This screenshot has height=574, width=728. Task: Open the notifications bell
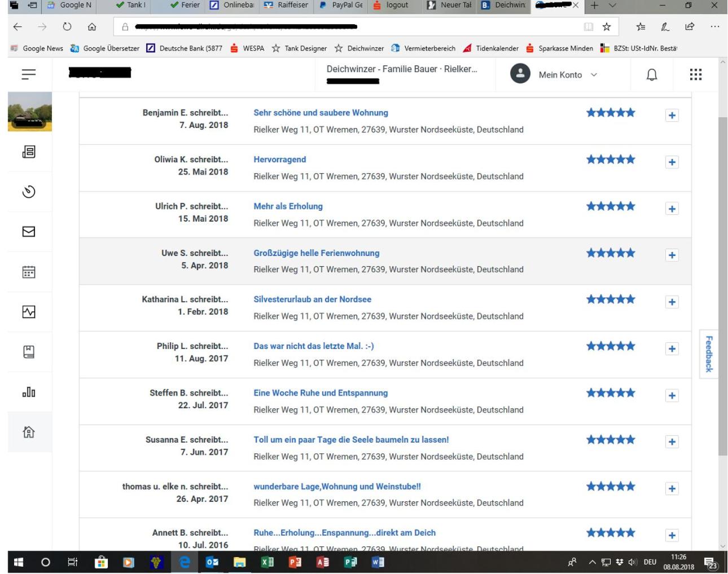pyautogui.click(x=652, y=74)
